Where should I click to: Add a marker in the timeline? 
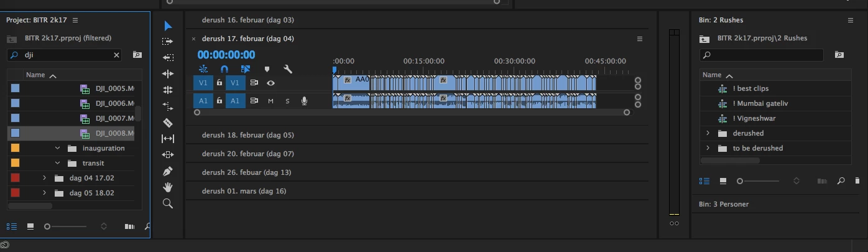[x=267, y=69]
